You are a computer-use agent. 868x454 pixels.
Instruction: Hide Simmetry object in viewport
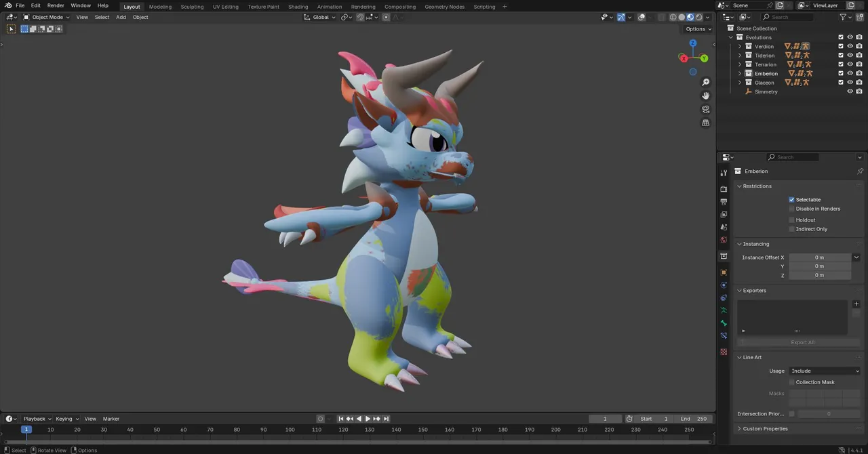pos(850,91)
